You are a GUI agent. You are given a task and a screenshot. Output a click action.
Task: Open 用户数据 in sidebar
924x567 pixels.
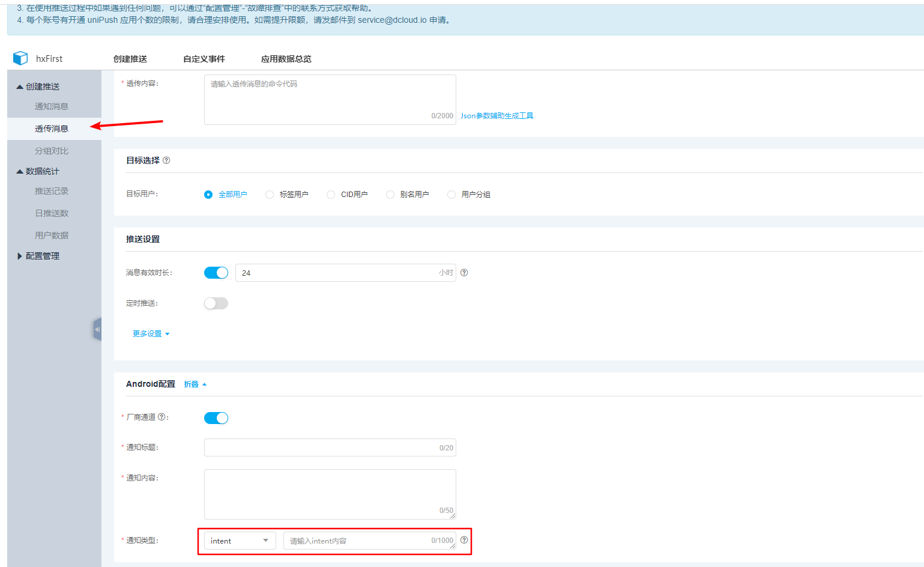[52, 235]
